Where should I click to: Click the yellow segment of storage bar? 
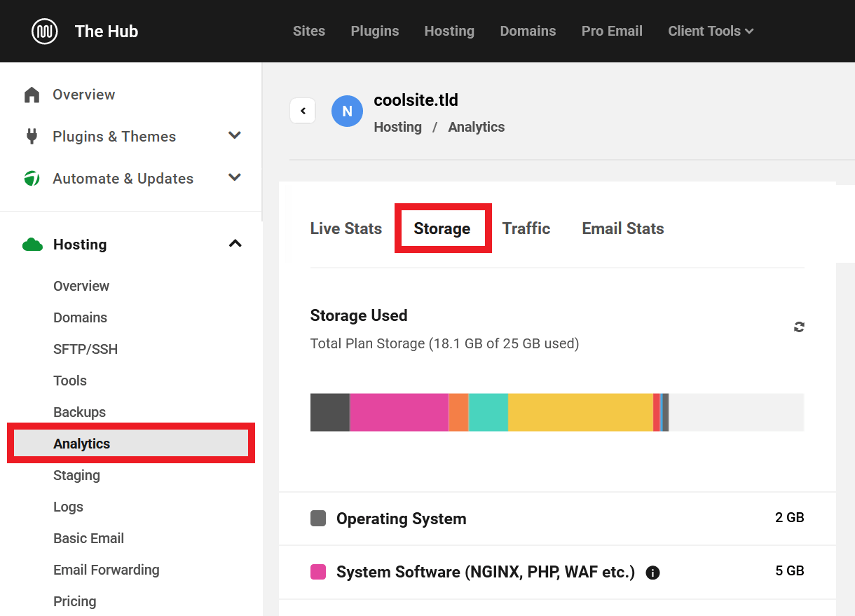(x=580, y=413)
